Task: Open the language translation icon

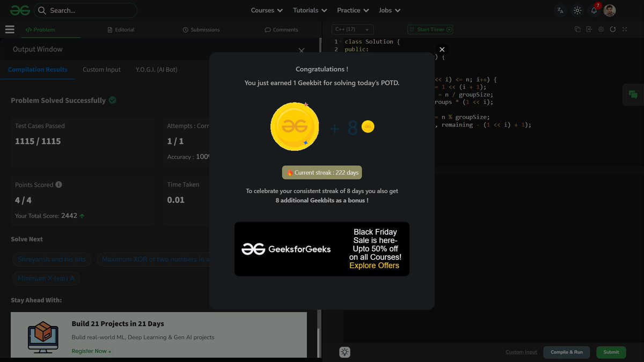Action: click(560, 10)
